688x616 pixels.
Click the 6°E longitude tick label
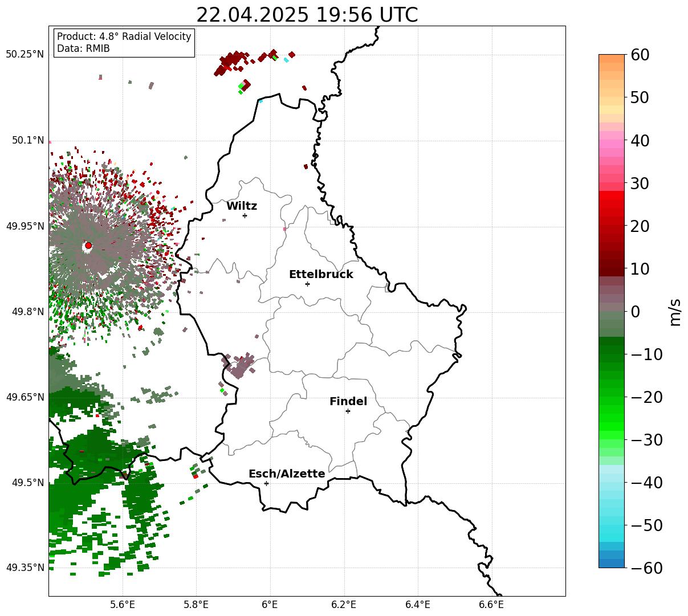[270, 605]
